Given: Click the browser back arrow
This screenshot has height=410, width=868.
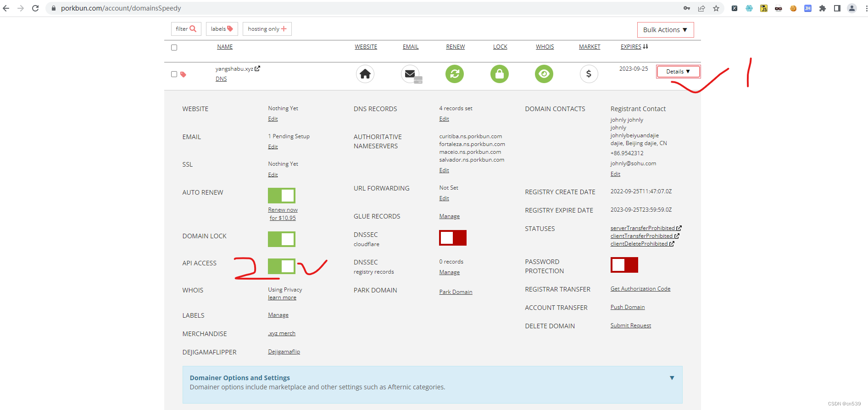Looking at the screenshot, I should [6, 8].
